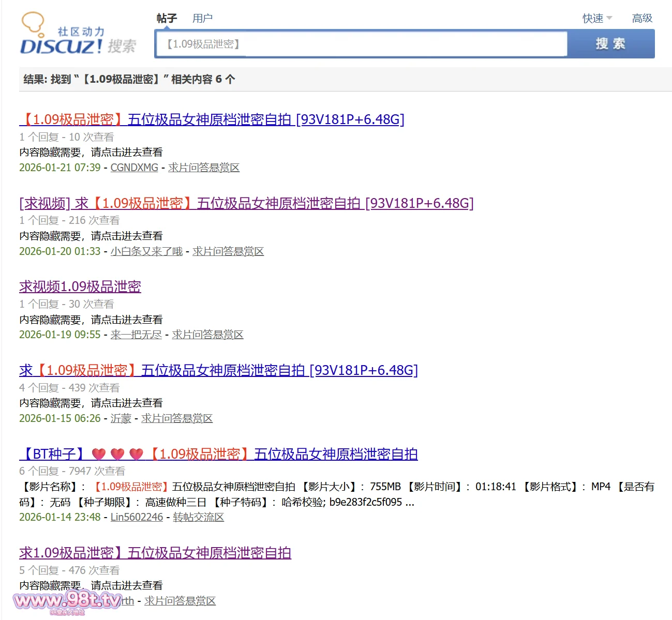
Task: View user 沂蒙's profile
Action: tap(121, 418)
